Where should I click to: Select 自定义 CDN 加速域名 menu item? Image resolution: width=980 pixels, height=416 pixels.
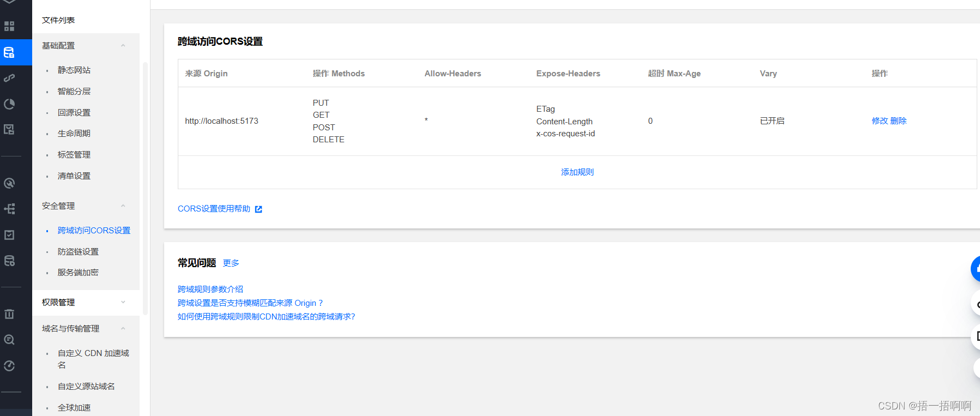94,359
